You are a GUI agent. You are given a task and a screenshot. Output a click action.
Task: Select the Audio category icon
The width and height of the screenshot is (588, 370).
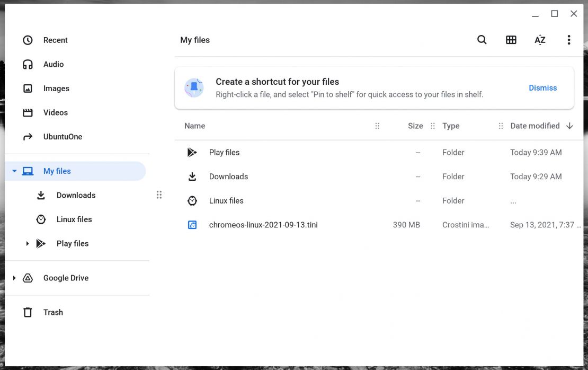28,64
